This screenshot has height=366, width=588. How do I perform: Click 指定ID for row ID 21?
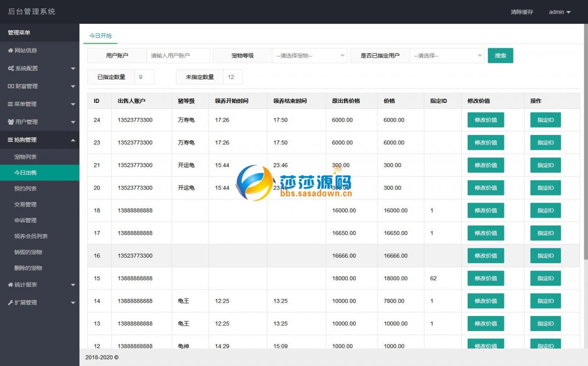tap(545, 165)
